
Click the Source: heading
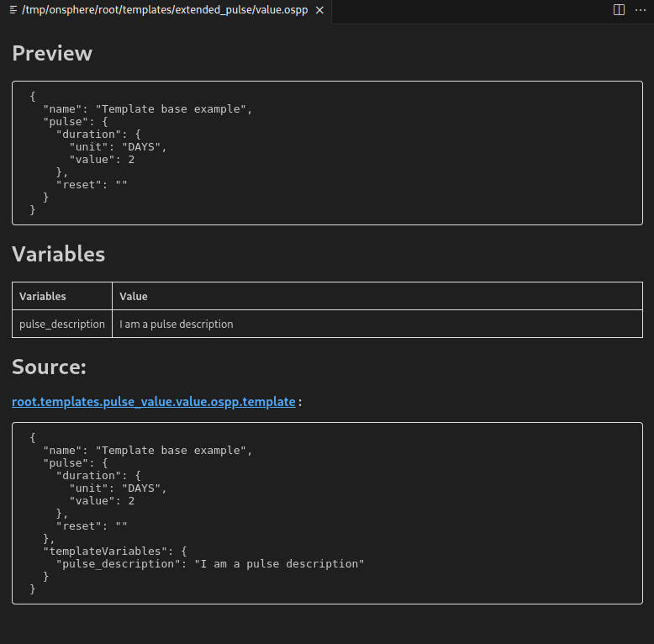[x=50, y=367]
